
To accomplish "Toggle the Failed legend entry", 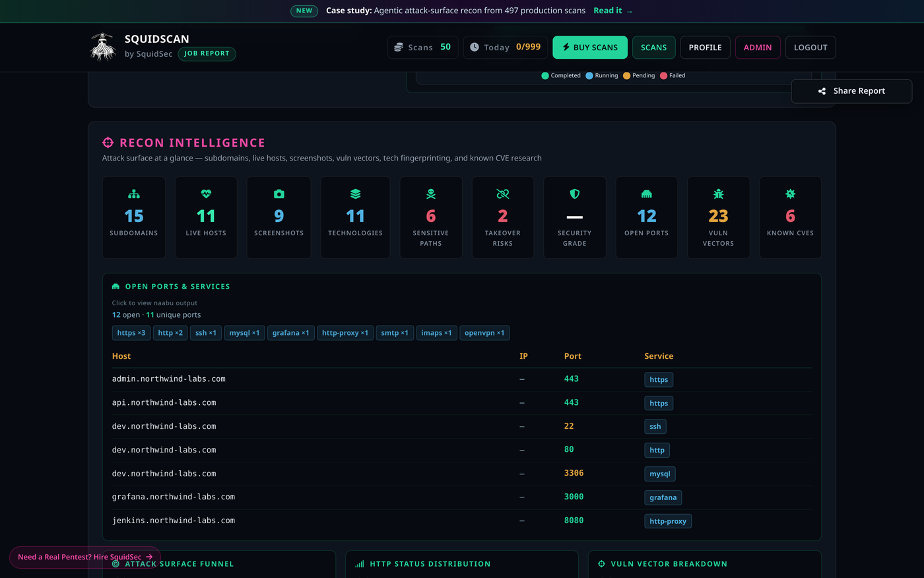I will (x=673, y=75).
